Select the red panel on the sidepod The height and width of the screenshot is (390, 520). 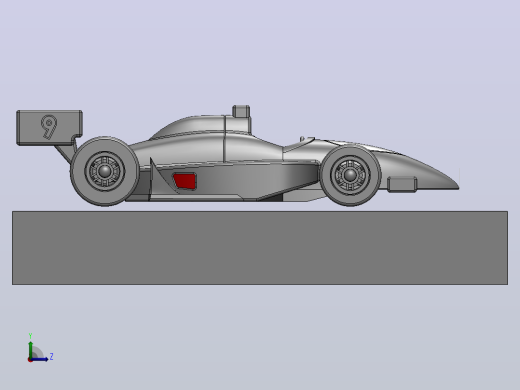pos(184,181)
